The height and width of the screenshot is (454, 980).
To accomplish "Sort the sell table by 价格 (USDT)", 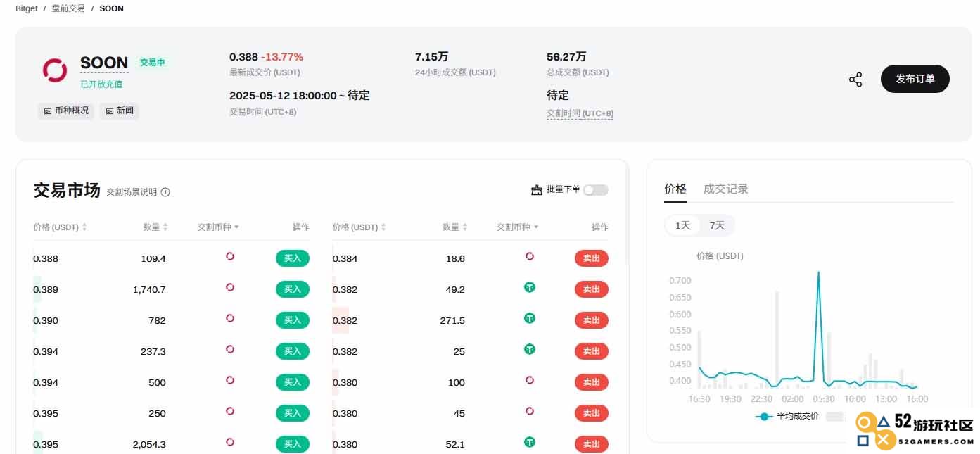I will tap(359, 227).
